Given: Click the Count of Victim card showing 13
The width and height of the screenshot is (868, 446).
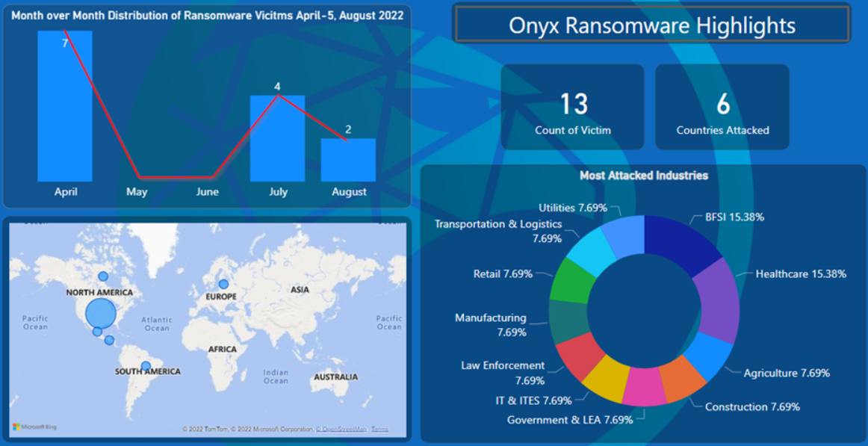Looking at the screenshot, I should tap(573, 107).
